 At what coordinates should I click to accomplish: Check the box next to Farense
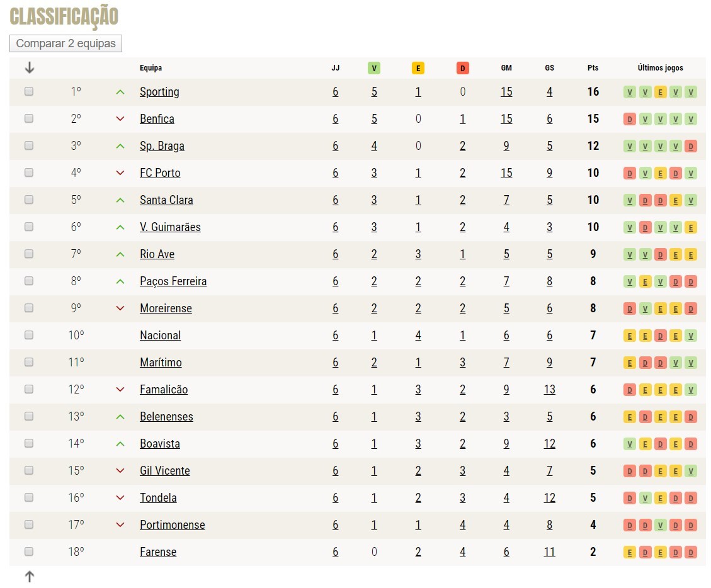29,552
